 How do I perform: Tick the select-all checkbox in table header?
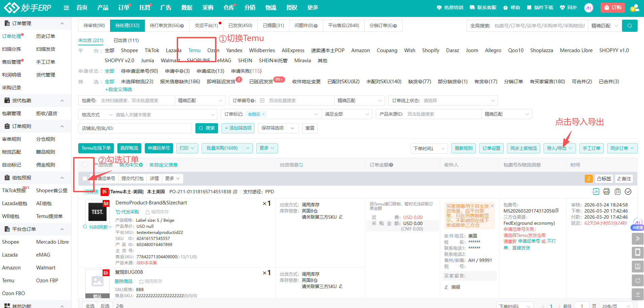click(85, 165)
